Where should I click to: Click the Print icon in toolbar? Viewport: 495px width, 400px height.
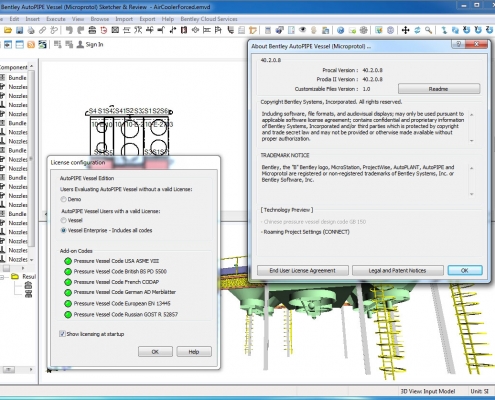point(31,30)
